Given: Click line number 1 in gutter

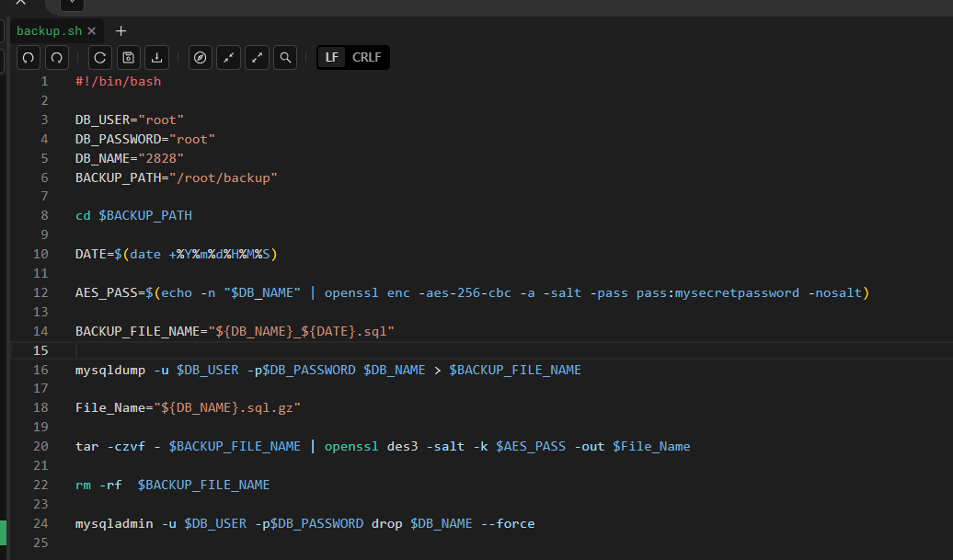Looking at the screenshot, I should coord(44,82).
